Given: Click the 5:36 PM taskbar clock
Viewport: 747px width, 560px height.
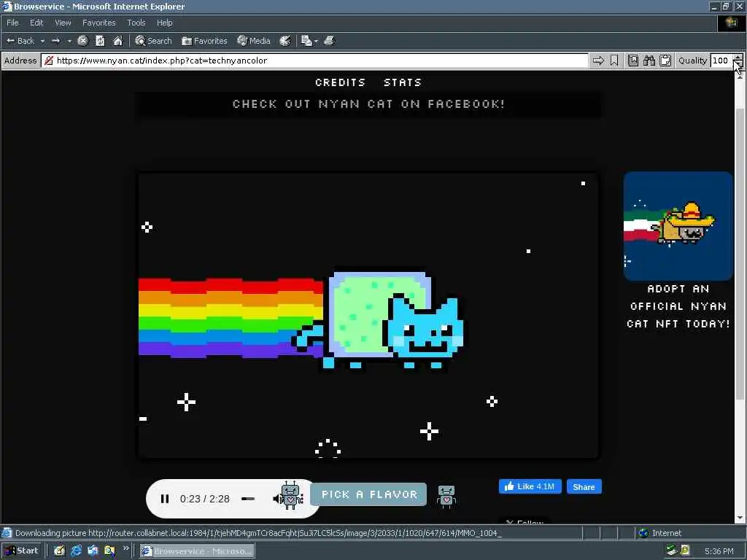Looking at the screenshot, I should coord(719,551).
